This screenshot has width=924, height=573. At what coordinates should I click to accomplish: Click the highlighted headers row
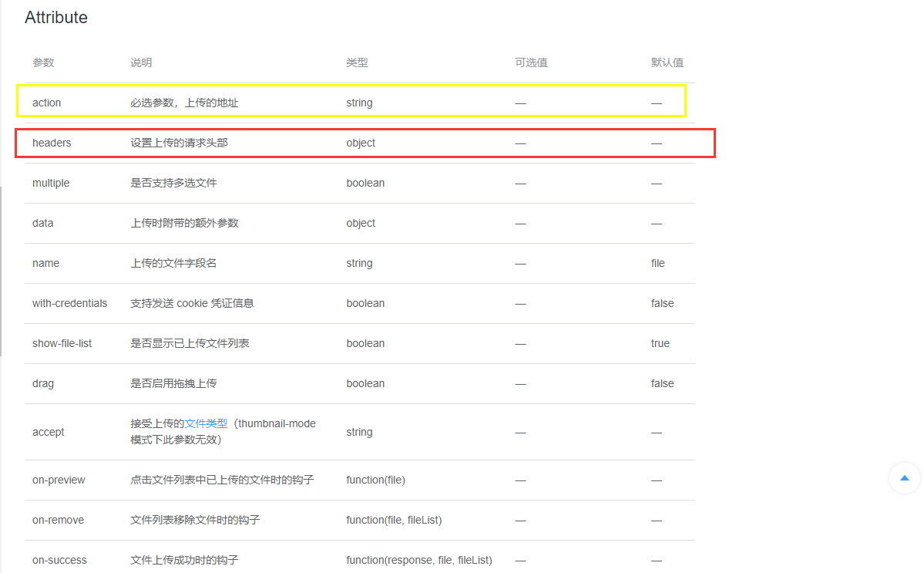click(52, 143)
